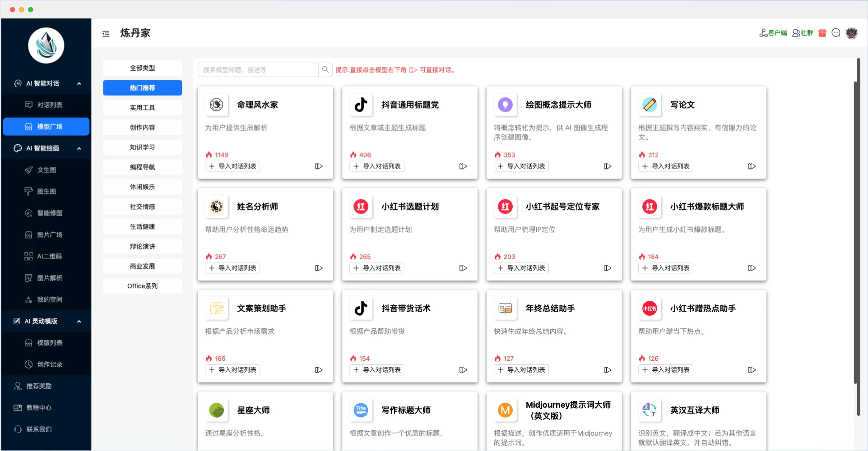Viewport: 868px width, 451px height.
Task: Open the user avatar in top right
Action: point(852,33)
